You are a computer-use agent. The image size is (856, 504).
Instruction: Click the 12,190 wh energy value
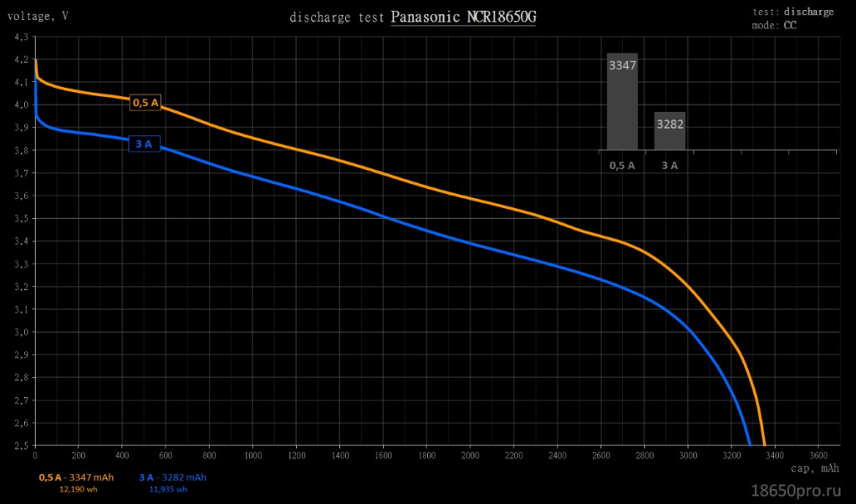click(76, 489)
